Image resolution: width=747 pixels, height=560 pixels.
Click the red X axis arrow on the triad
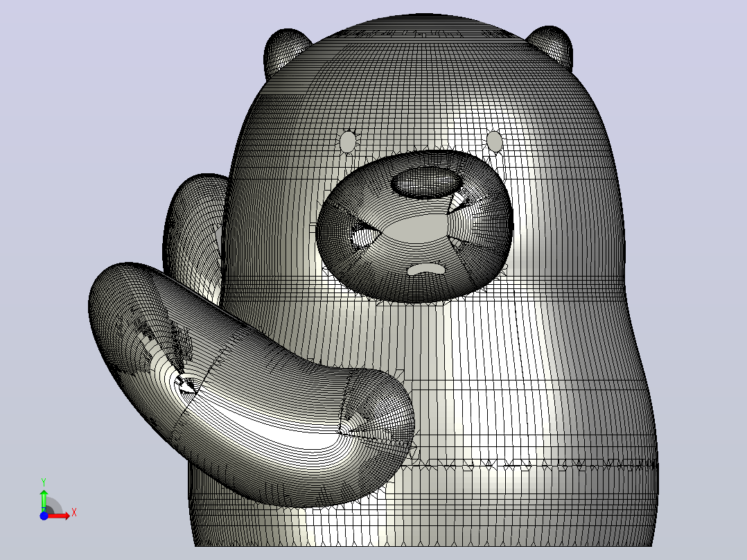pos(59,516)
